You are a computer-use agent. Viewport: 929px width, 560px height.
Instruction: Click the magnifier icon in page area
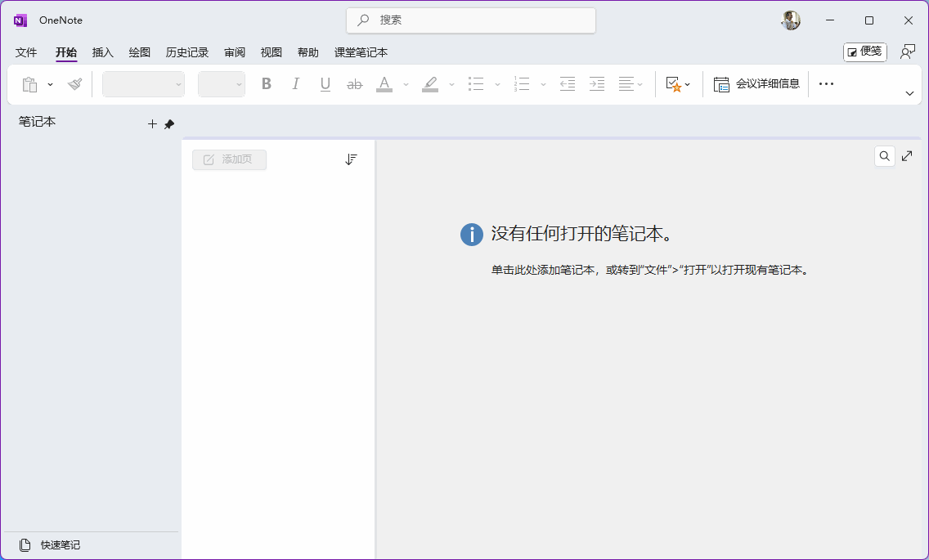coord(884,156)
